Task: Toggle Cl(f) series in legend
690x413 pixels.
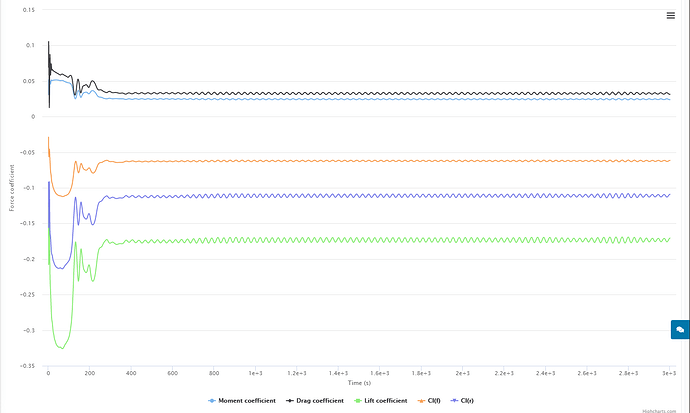Action: 429,401
